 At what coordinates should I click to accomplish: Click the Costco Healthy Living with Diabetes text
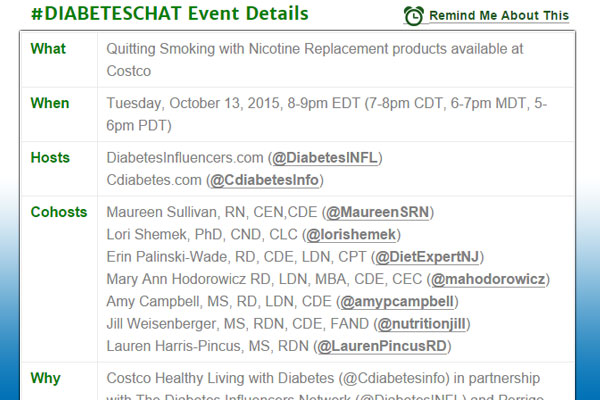220,378
